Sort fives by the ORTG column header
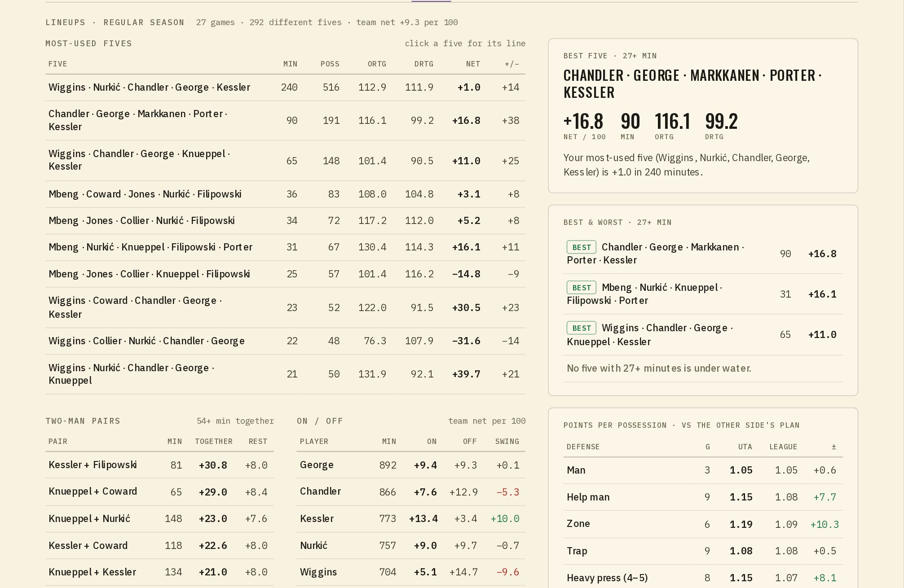This screenshot has width=904, height=588. click(x=377, y=64)
